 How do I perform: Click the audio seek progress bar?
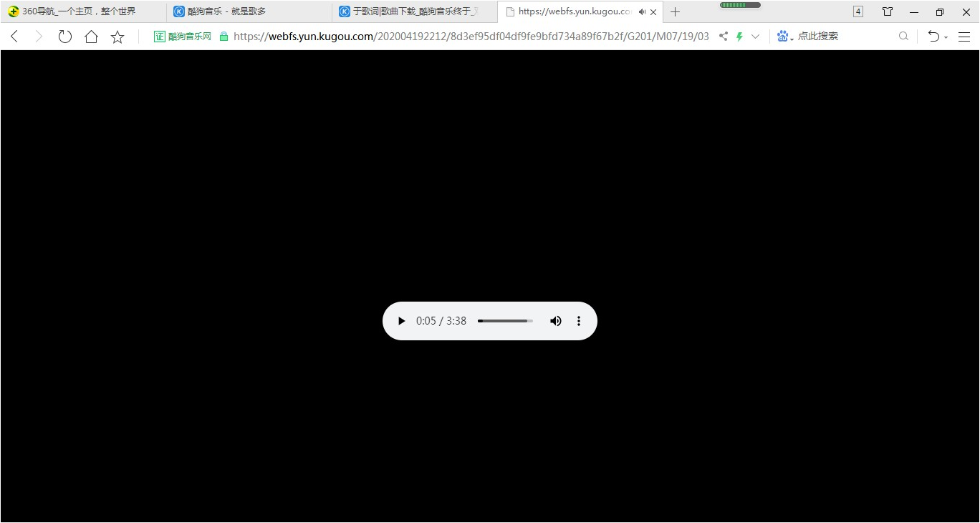pos(506,321)
